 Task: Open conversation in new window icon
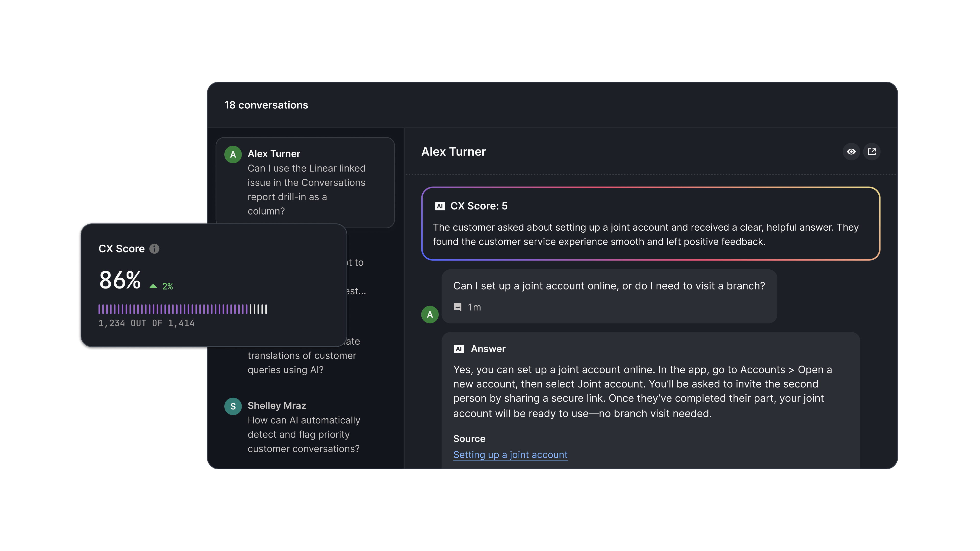click(x=872, y=152)
